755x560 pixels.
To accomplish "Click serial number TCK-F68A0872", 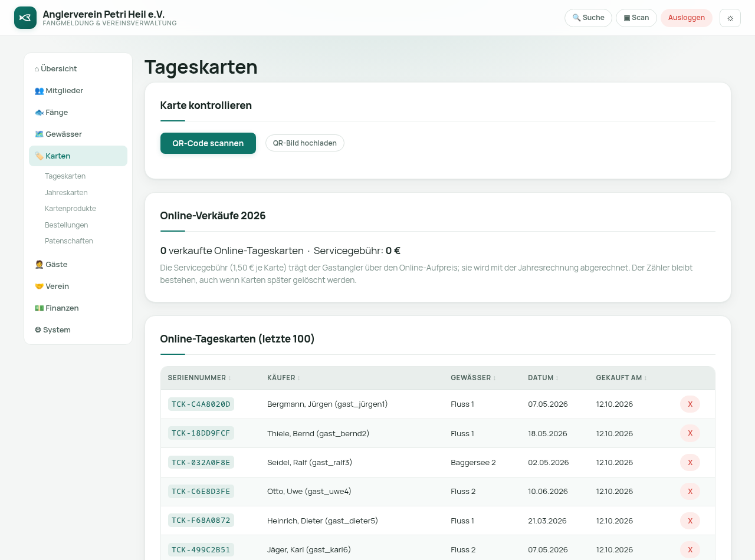I will 201,521.
